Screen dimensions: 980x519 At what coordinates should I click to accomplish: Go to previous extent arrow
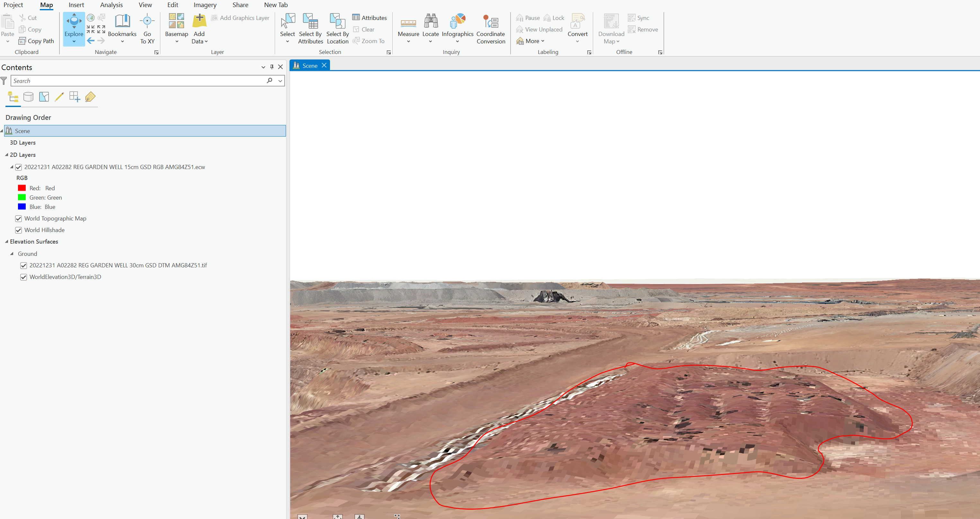[x=91, y=41]
